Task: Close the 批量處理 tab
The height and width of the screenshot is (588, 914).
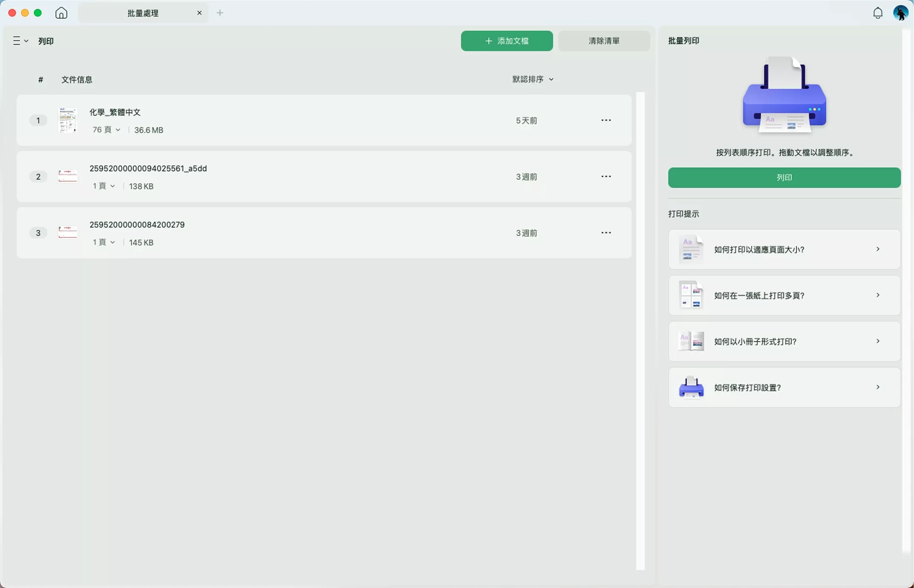Action: 199,13
